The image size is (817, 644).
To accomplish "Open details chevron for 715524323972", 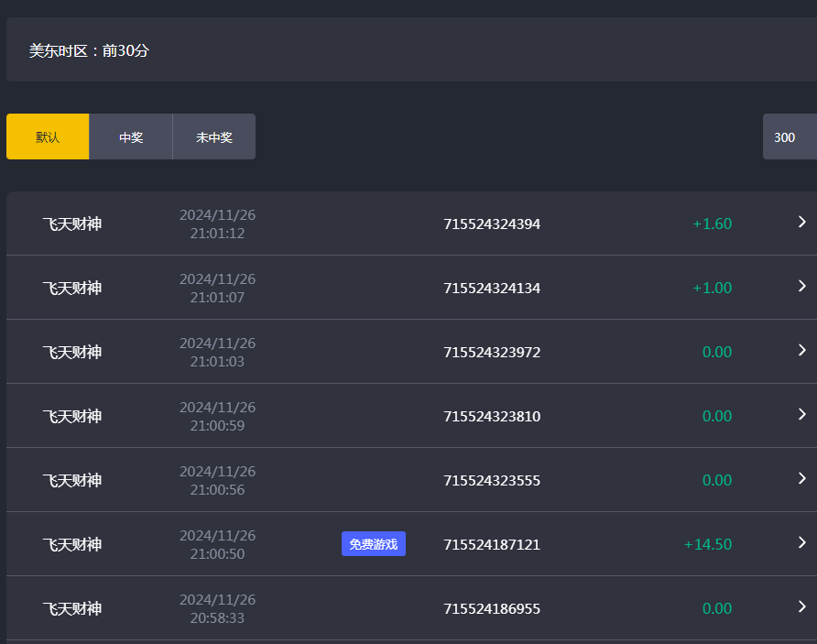I will (x=801, y=351).
